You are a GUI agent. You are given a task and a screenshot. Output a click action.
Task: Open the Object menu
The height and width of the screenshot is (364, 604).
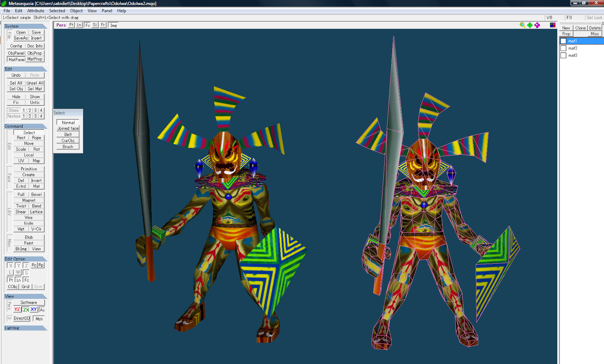76,11
